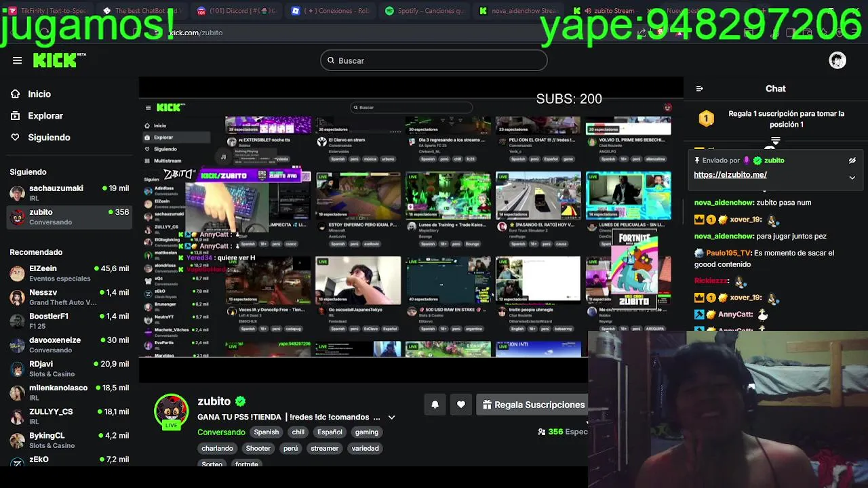Image resolution: width=868 pixels, height=488 pixels.
Task: Open recommended channel milenkanolasco
Action: tap(69, 392)
